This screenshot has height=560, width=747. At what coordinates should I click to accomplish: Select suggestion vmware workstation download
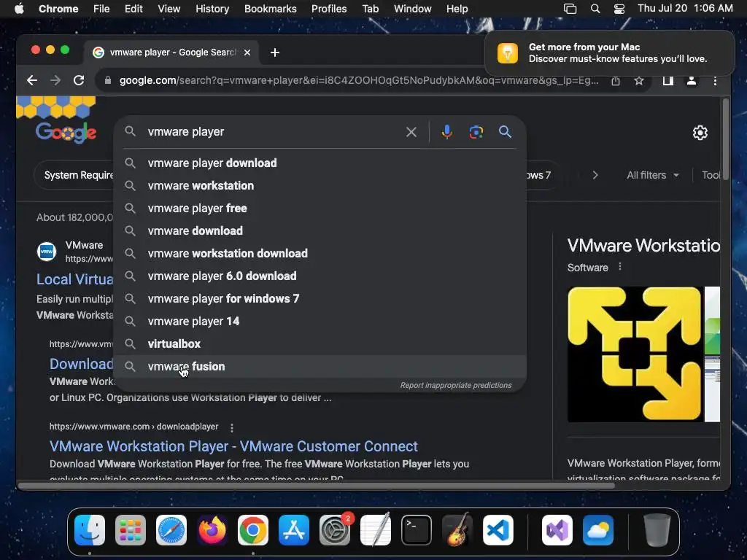(x=320, y=253)
